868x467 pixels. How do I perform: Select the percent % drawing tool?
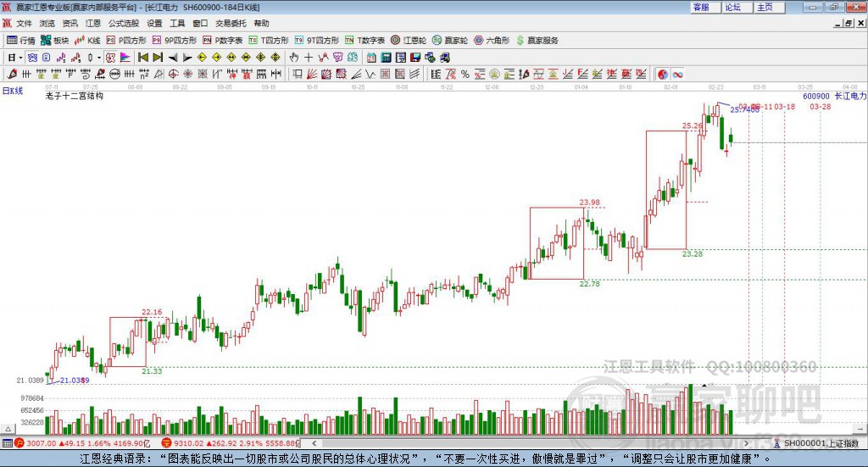click(465, 74)
